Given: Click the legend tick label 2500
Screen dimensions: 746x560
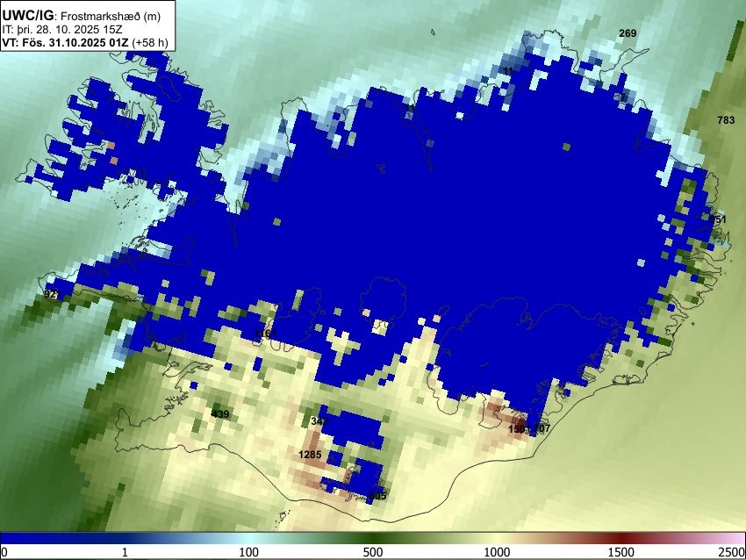Looking at the screenshot, I should (x=732, y=552).
